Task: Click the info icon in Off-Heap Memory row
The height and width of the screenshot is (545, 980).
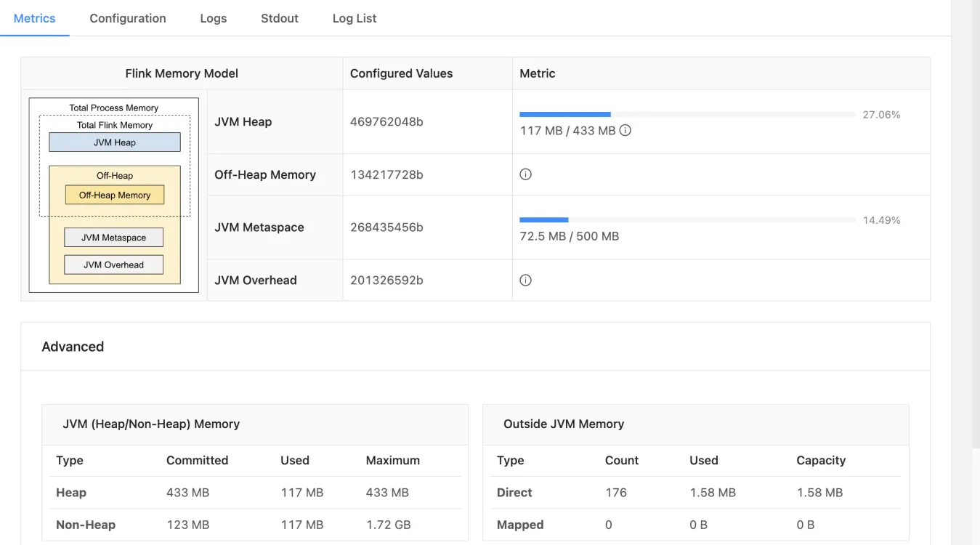Action: [x=526, y=174]
